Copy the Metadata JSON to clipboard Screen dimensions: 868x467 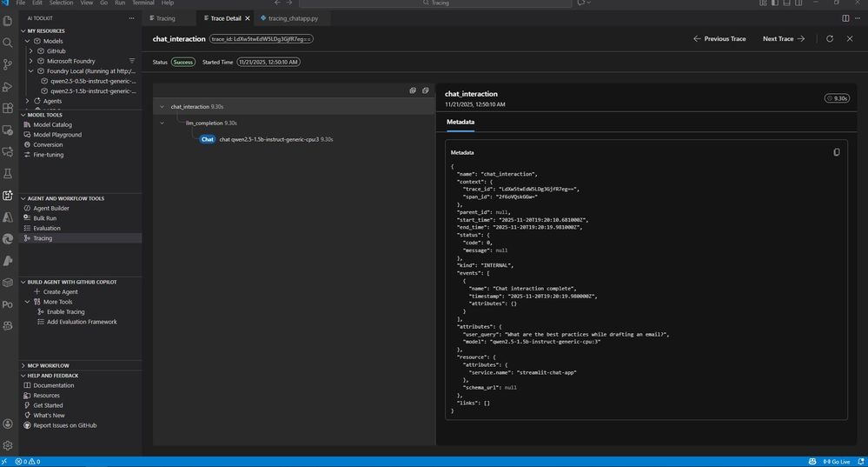[x=837, y=152]
